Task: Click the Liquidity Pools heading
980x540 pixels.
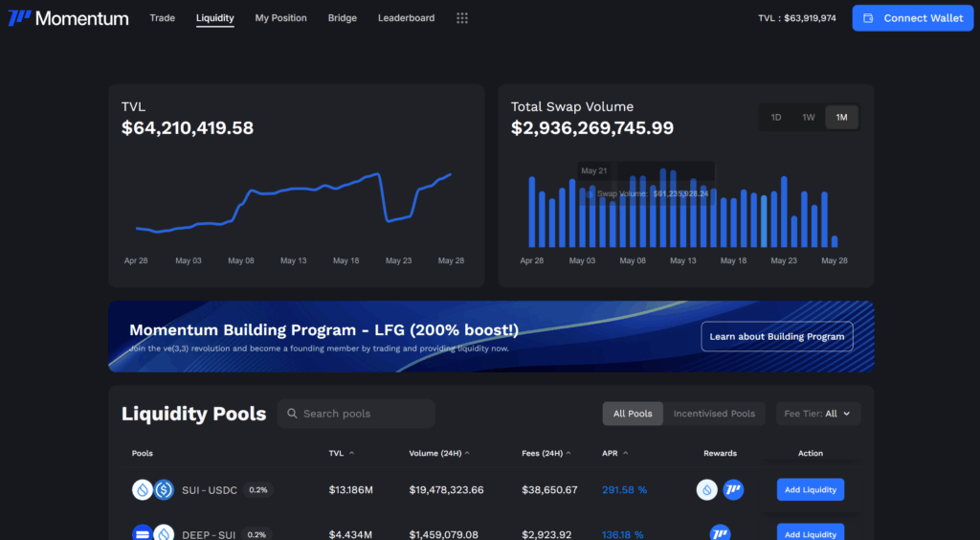Action: (x=193, y=414)
